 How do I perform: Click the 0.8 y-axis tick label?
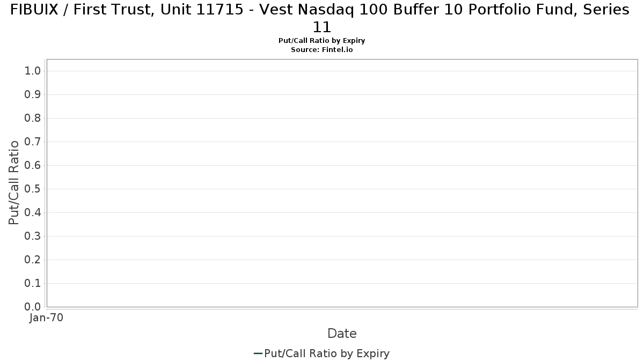(33, 119)
